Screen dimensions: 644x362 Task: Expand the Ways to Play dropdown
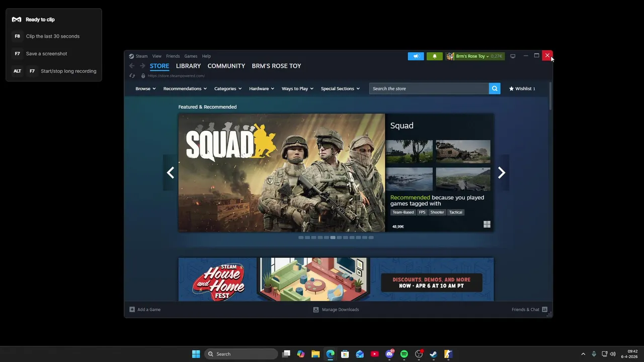pos(297,88)
